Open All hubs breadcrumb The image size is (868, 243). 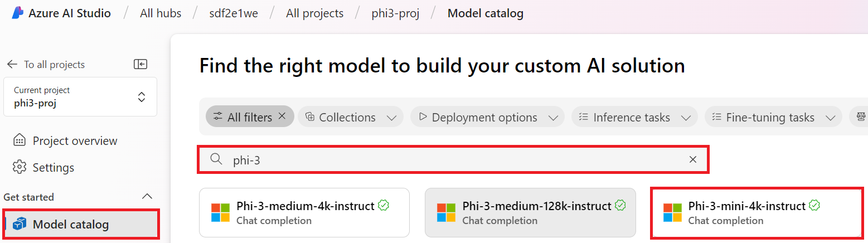click(x=161, y=13)
